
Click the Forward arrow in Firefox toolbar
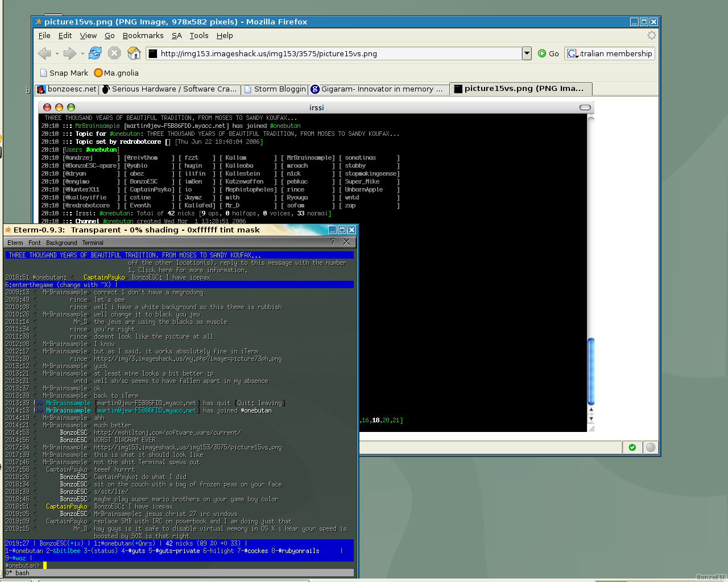[x=69, y=53]
